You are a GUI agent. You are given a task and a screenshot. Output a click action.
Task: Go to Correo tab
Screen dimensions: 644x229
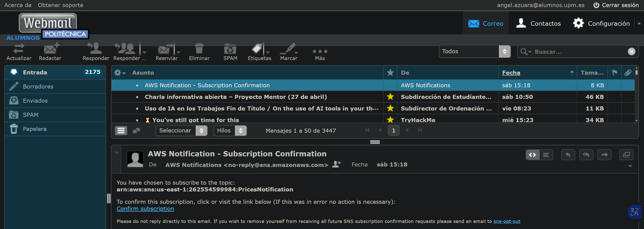pos(486,23)
